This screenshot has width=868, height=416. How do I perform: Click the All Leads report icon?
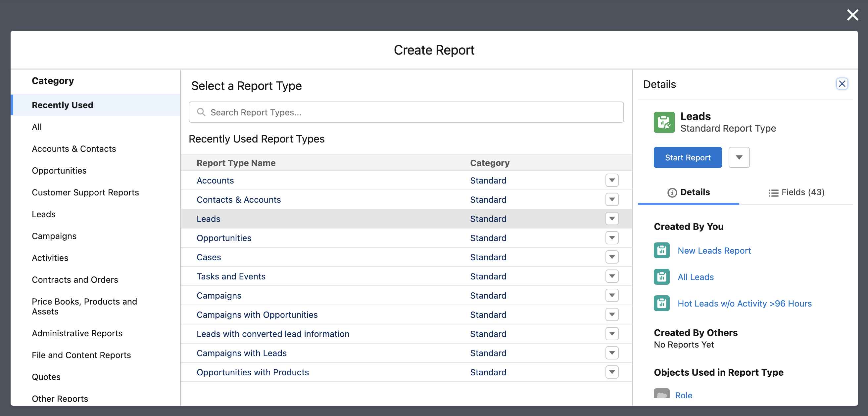[661, 277]
